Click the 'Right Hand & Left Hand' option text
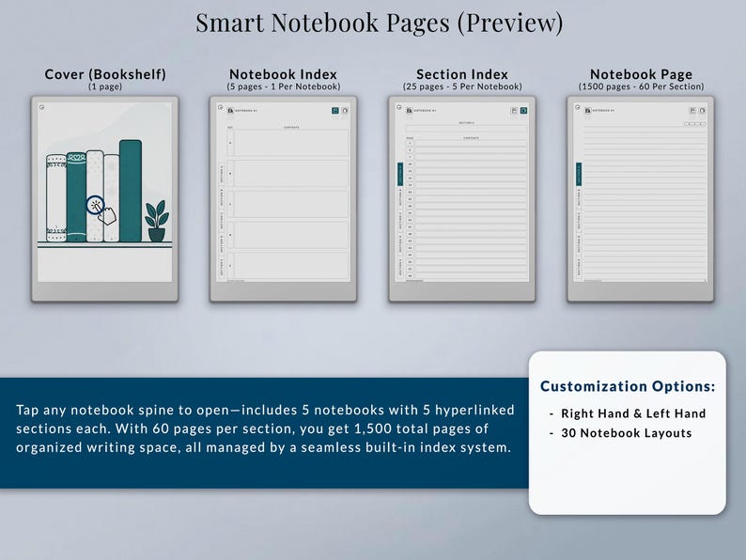 pos(633,413)
